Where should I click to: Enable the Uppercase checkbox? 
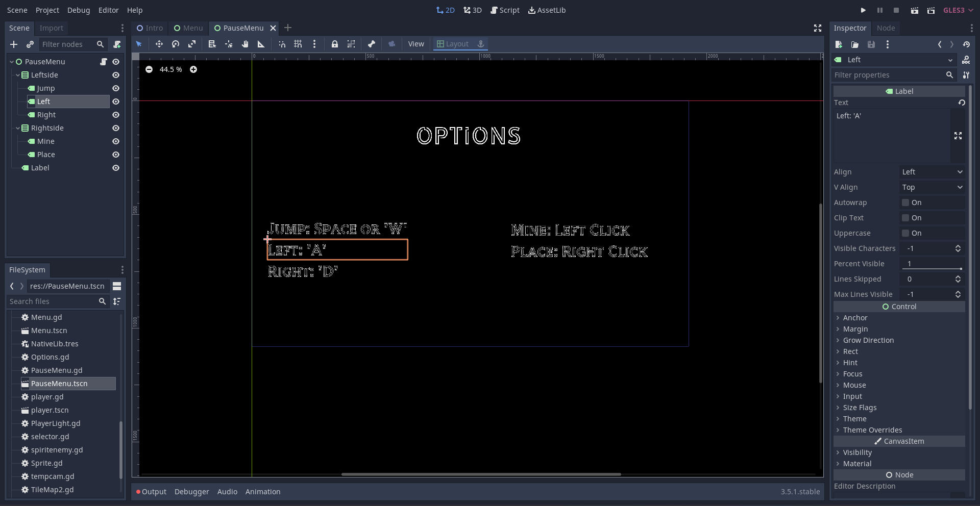905,233
